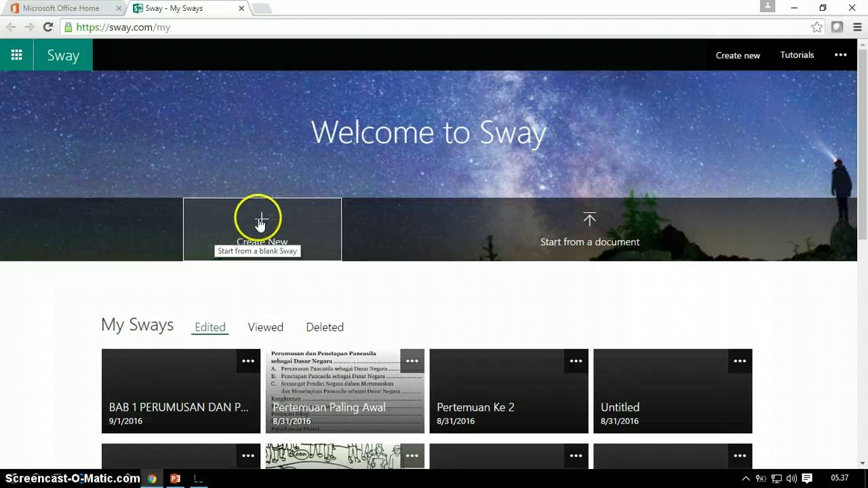Switch to the Deleted tab
Screen dimensions: 868x488
[x=325, y=327]
